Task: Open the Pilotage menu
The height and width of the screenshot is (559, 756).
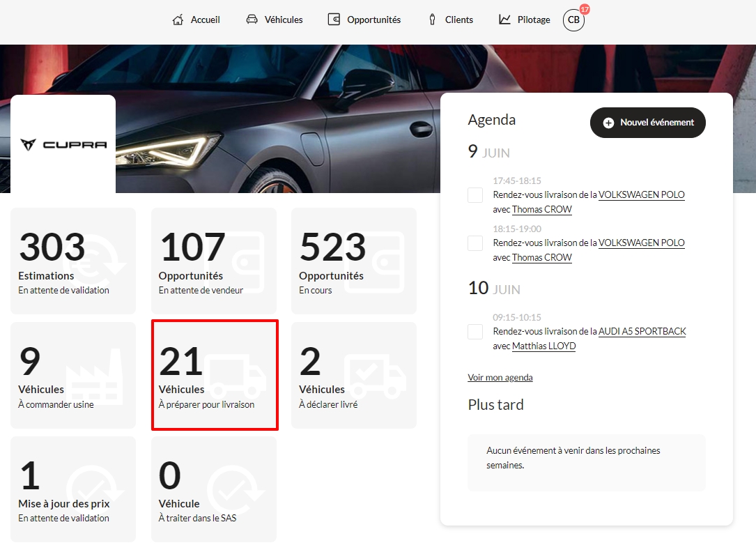Action: point(524,20)
